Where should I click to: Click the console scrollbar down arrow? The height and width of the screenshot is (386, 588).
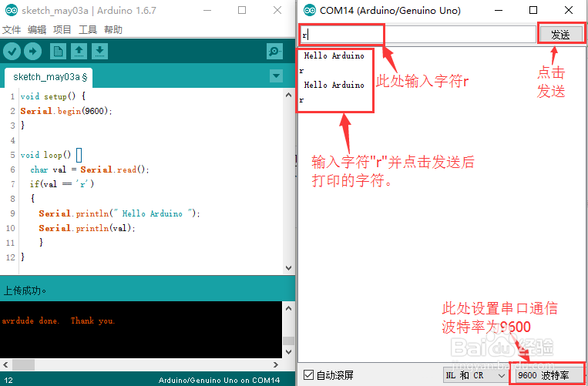click(x=288, y=352)
